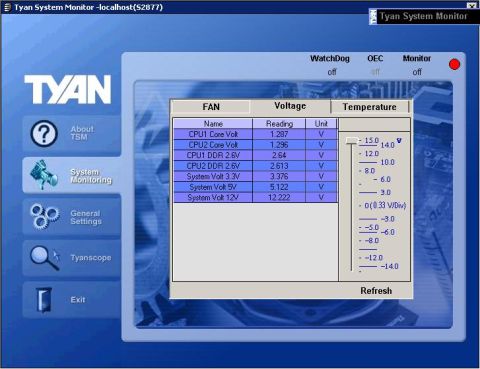Click the 1.296 reading value
Screen dimensions: 480x369
point(279,145)
